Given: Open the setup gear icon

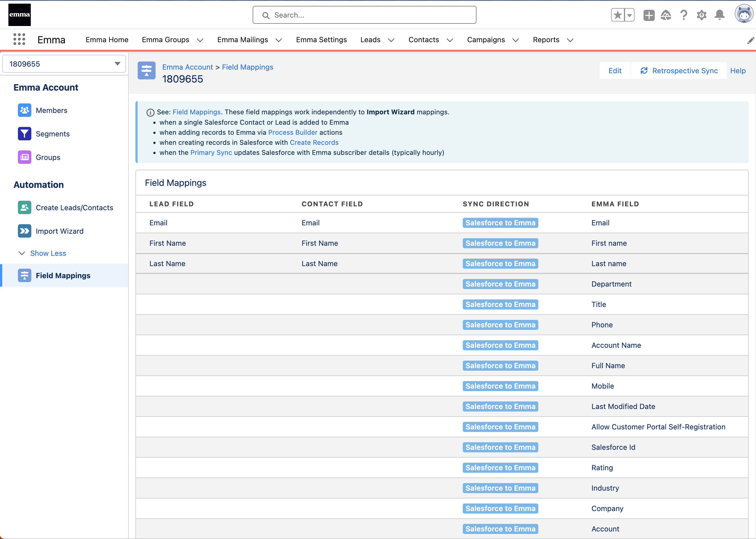Looking at the screenshot, I should 701,15.
